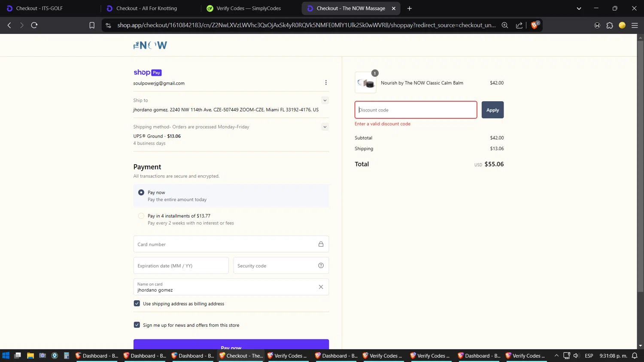Screen dimensions: 644x362
Task: Open the Checkout - The... taskbar window
Action: tap(241, 356)
